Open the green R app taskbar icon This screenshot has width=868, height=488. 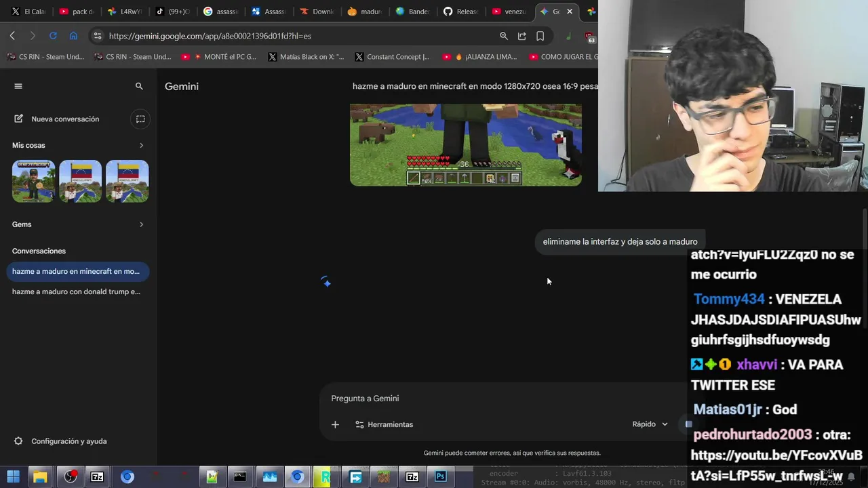click(x=325, y=476)
